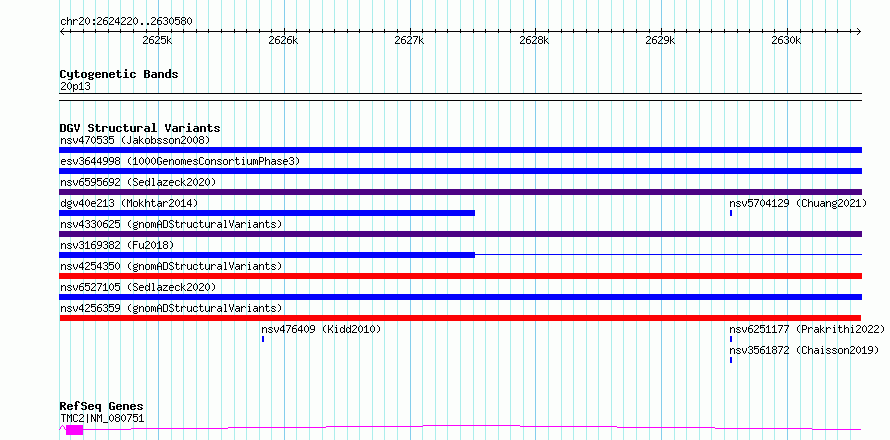Click the 2630k ruler tick label
Viewport: 890px width, 440px height.
[x=787, y=41]
